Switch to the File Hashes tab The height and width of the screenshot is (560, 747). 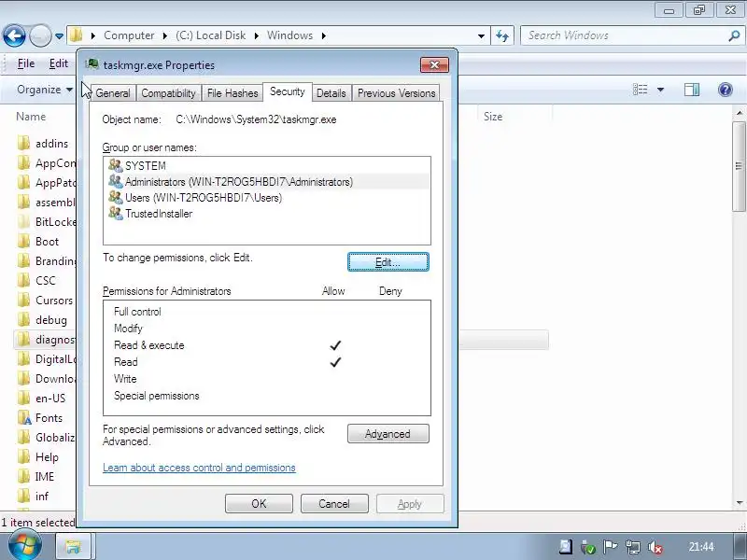[233, 93]
